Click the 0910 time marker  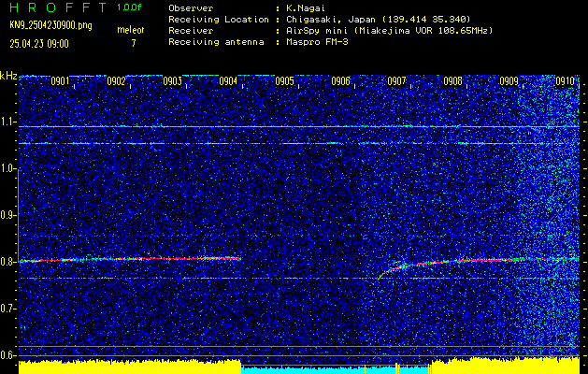click(566, 81)
